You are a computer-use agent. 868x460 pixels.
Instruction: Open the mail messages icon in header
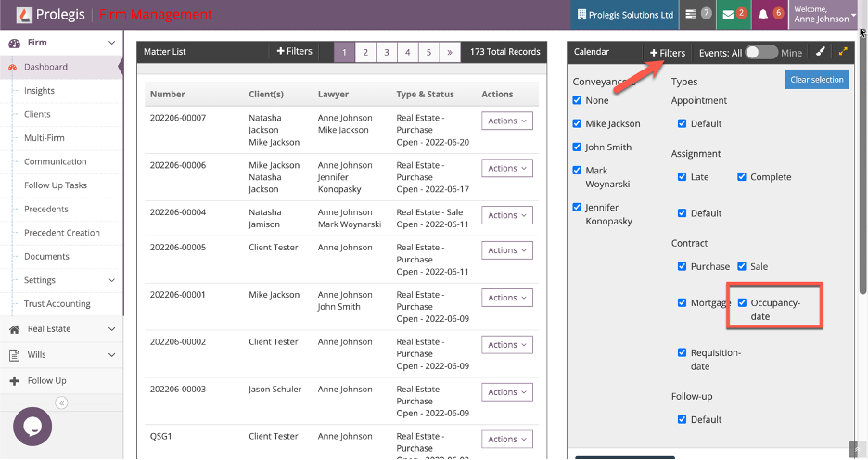pos(734,14)
